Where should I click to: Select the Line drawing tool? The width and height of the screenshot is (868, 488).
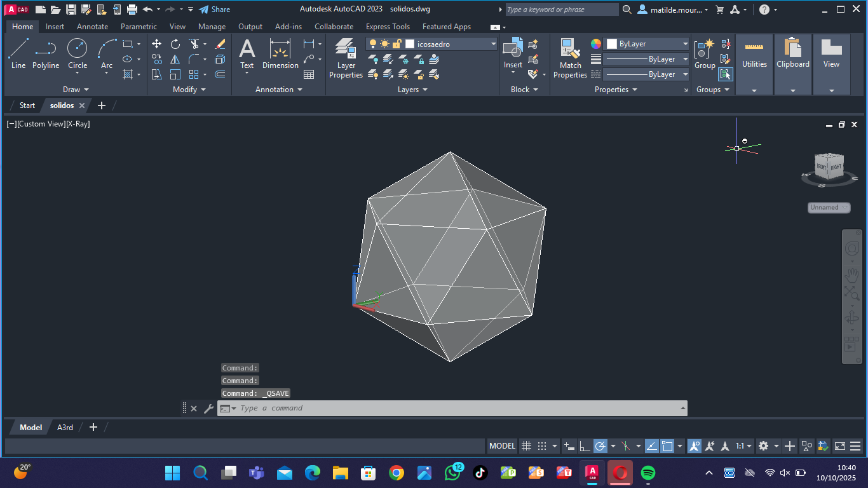18,53
